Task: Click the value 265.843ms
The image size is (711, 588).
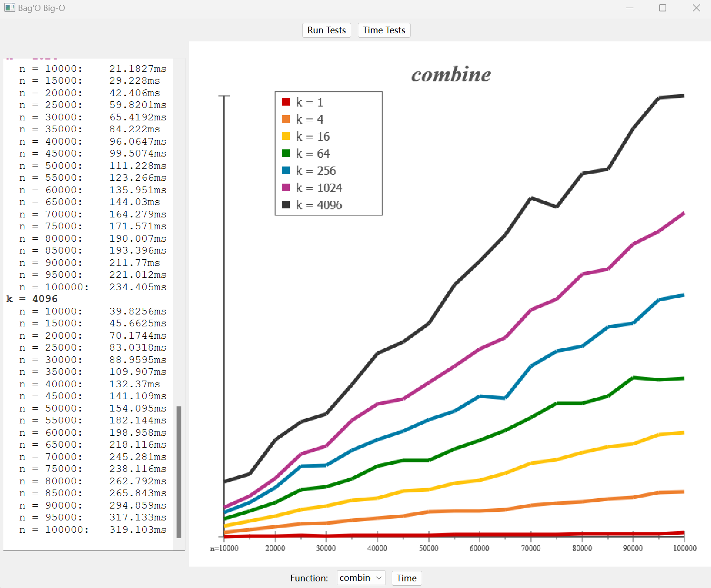Action: coord(138,493)
